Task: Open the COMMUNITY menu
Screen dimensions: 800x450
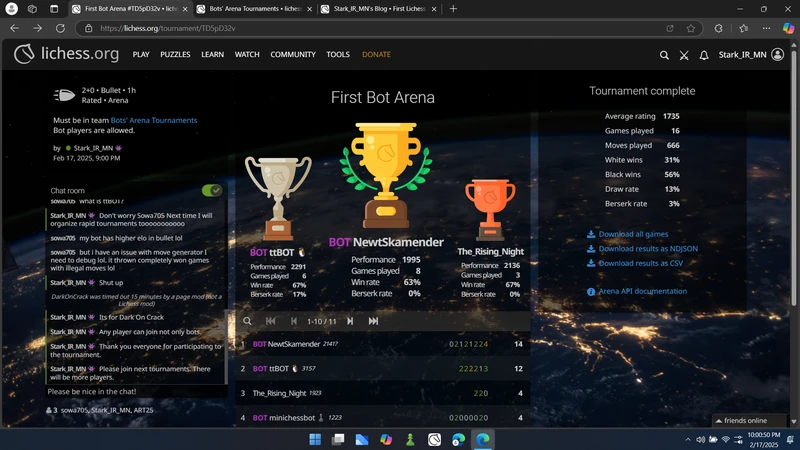Action: pos(293,55)
